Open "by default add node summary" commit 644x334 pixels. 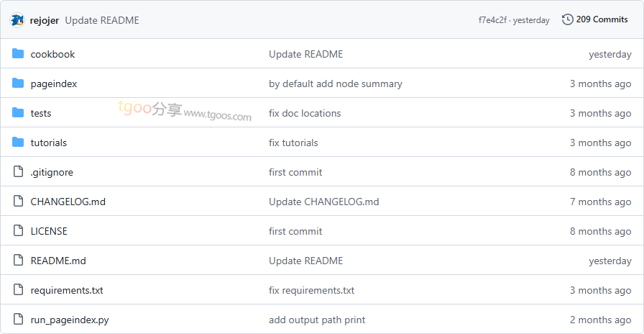click(335, 83)
